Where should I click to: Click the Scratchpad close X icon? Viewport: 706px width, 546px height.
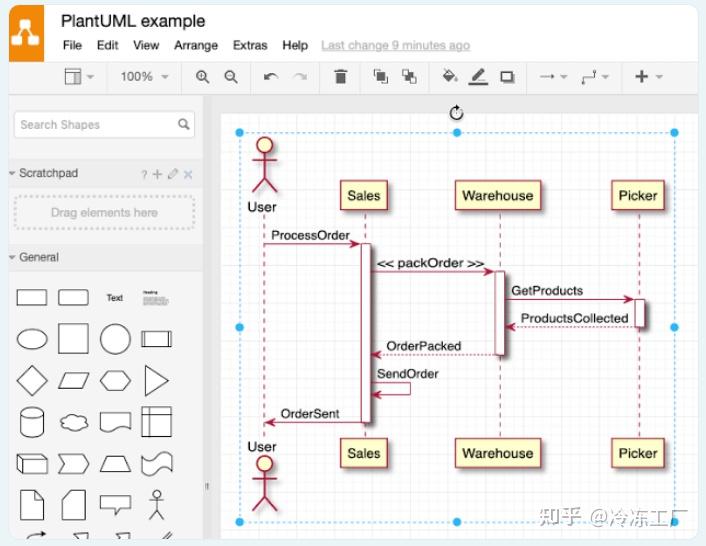pos(188,175)
